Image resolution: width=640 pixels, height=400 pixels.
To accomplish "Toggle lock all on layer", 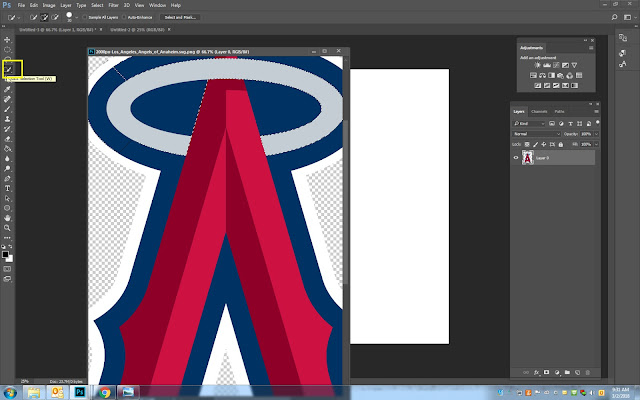I will click(x=561, y=144).
